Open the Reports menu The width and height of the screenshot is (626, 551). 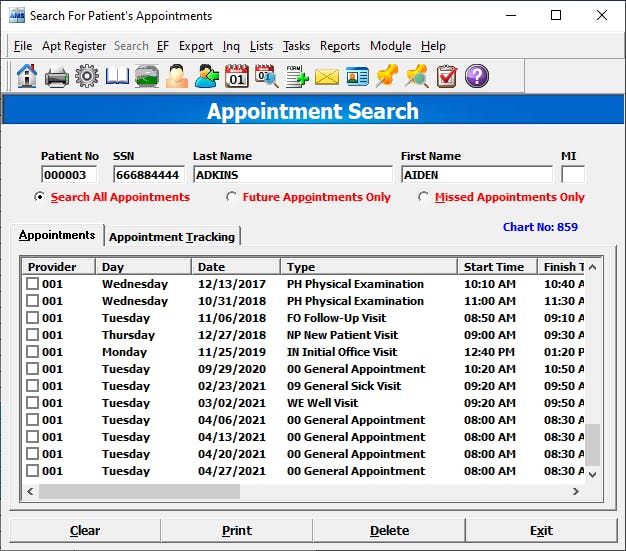click(x=340, y=46)
